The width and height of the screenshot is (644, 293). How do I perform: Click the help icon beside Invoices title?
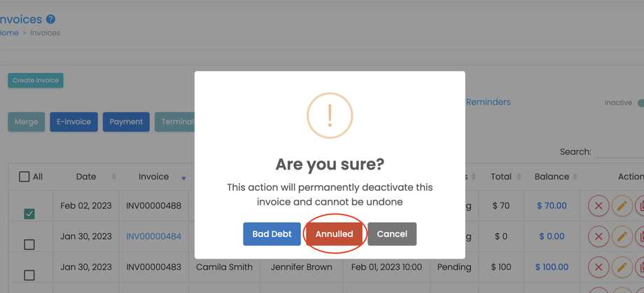[x=50, y=19]
